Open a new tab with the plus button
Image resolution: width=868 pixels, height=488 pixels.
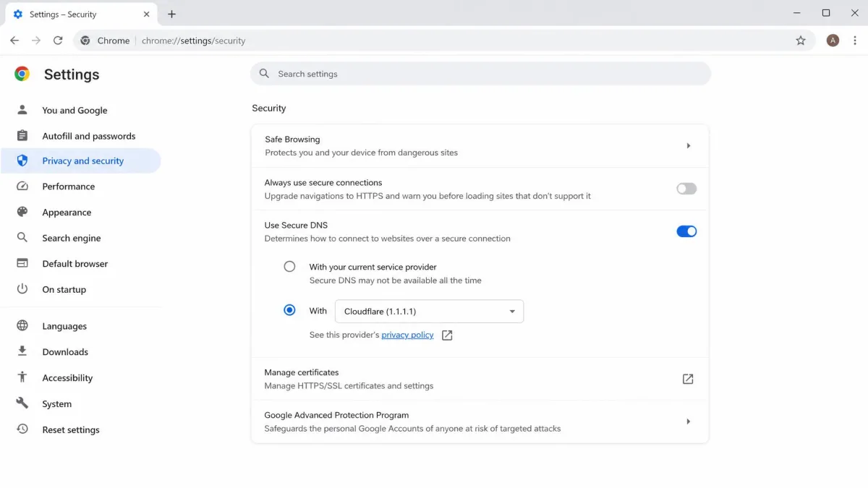(x=171, y=14)
